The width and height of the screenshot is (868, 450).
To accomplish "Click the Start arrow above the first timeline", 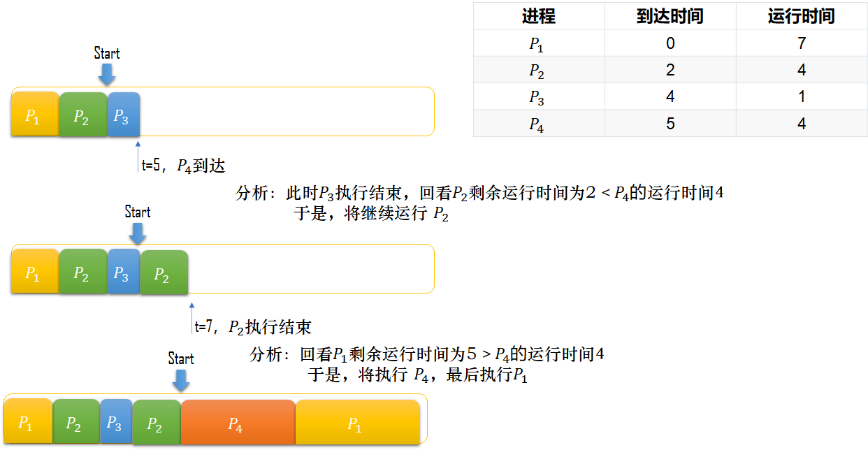I will click(x=107, y=70).
